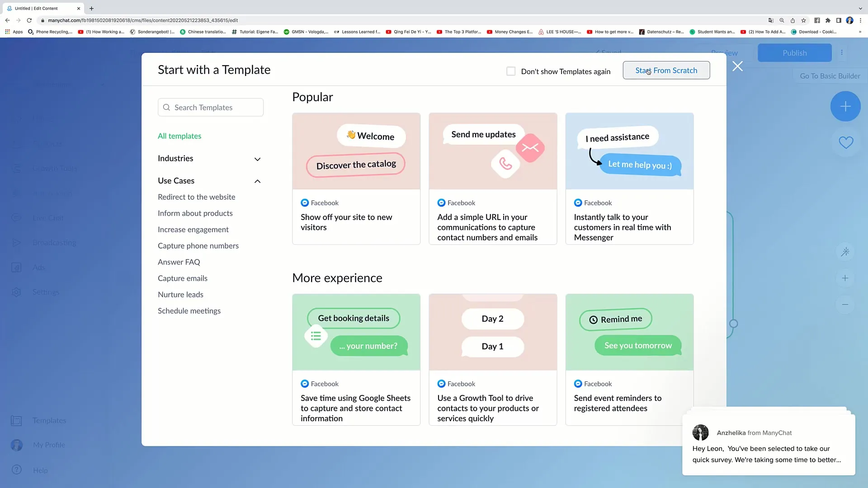Choose the Increase engagement use case
This screenshot has height=488, width=868.
pos(193,230)
